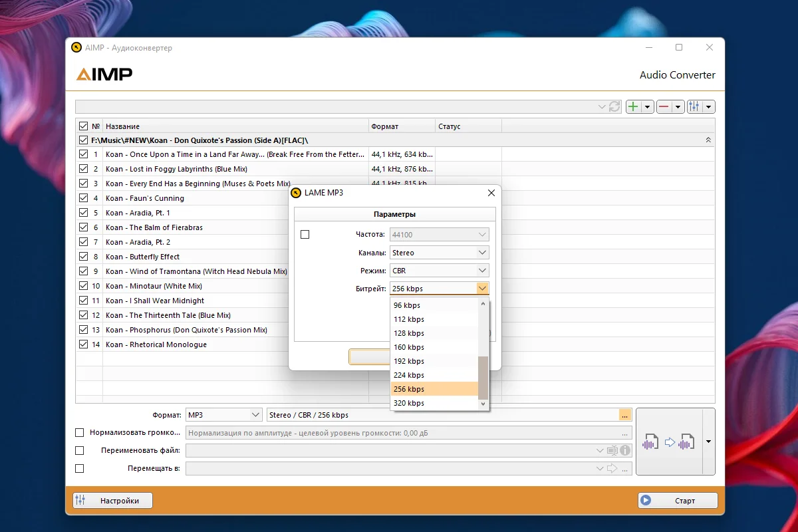Click the grey refresh arrows icon
The image size is (798, 532).
click(615, 106)
